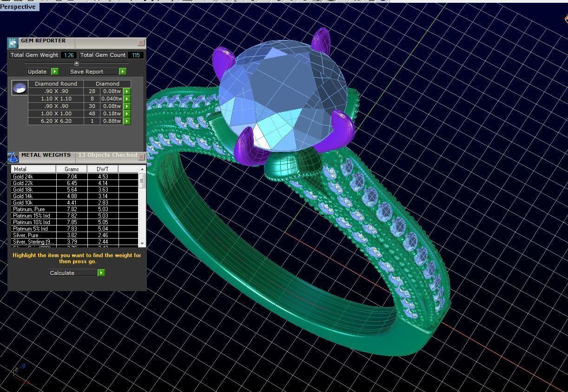Click the stone count cell showing 48
This screenshot has width=568, height=392.
92,113
